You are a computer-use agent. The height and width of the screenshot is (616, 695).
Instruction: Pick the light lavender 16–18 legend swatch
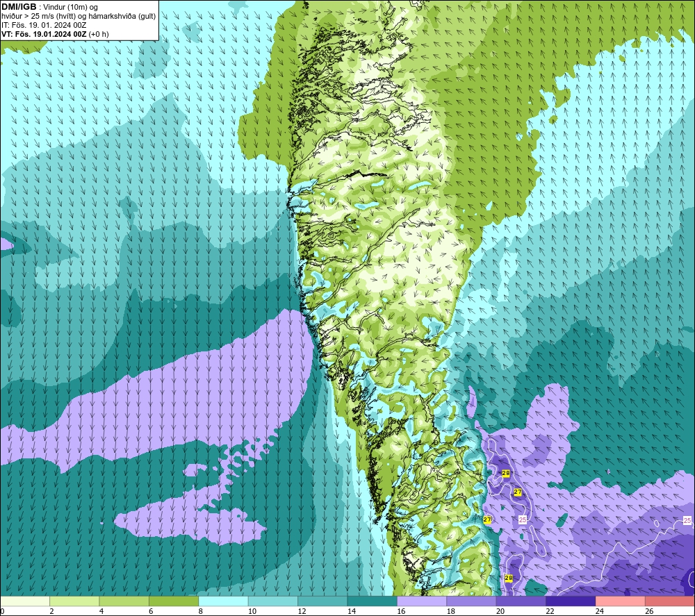click(422, 601)
